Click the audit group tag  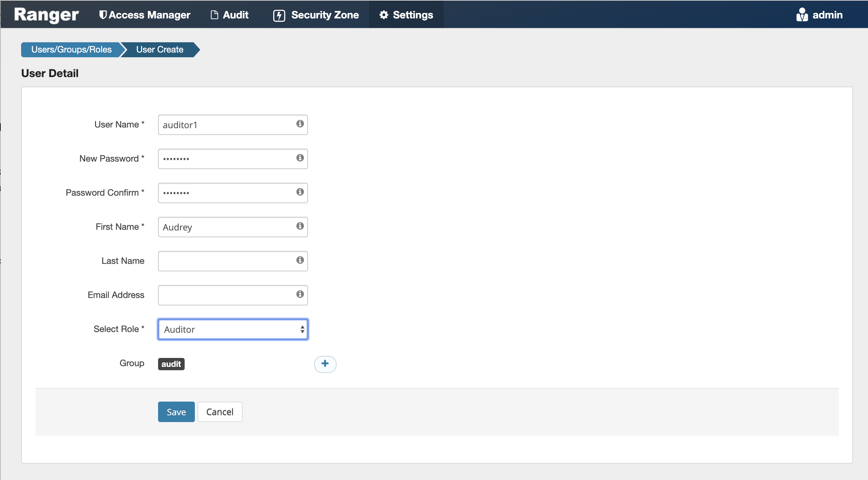(x=171, y=364)
